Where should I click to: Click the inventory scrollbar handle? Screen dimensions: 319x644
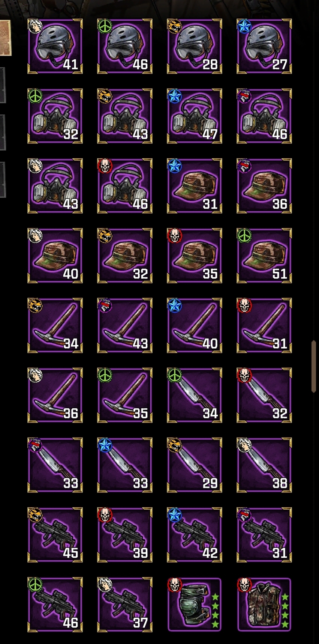coord(314,367)
